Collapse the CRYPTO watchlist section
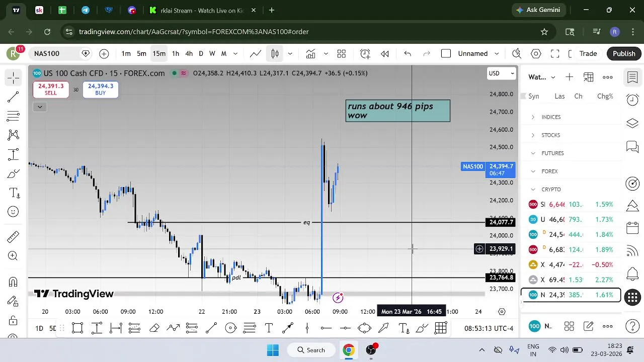Screen dimensions: 644x362 coord(533,190)
